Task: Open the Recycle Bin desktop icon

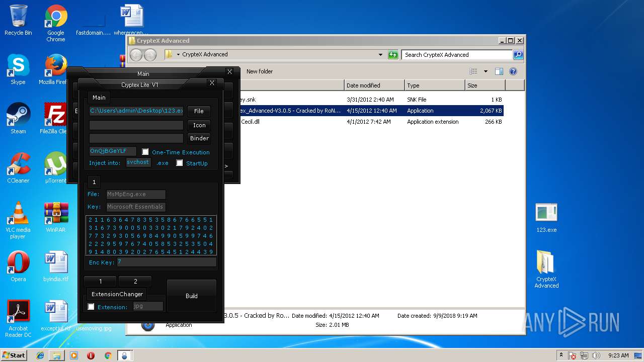Action: (18, 20)
